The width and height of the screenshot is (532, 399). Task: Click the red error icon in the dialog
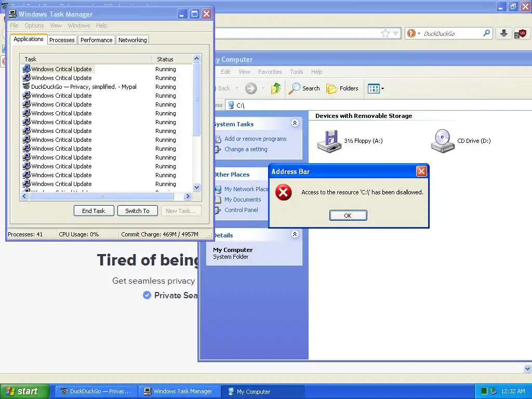(x=283, y=192)
